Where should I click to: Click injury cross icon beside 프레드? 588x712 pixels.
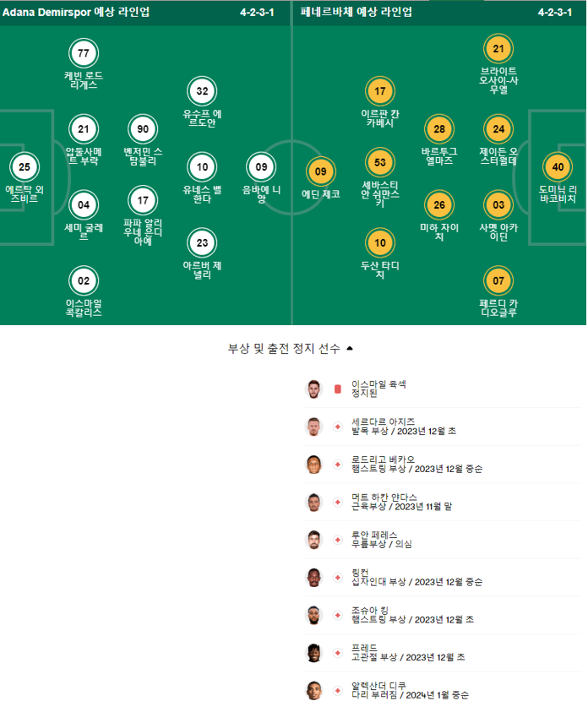pyautogui.click(x=337, y=653)
